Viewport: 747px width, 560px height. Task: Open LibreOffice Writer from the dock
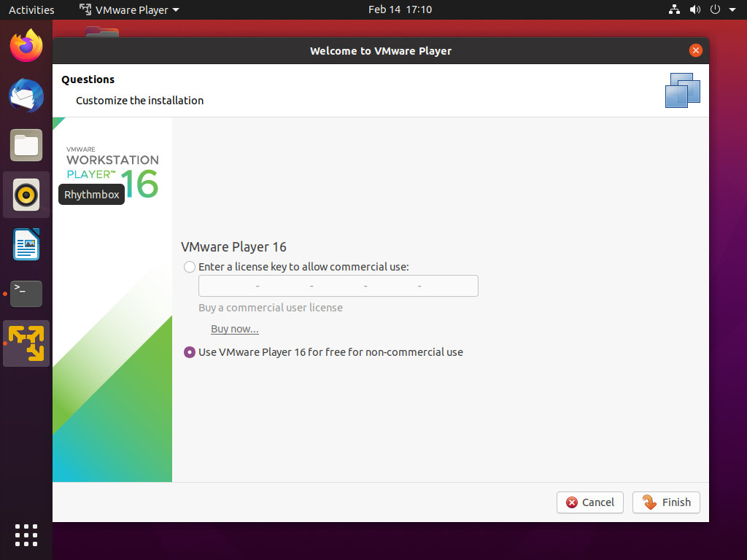click(x=26, y=244)
